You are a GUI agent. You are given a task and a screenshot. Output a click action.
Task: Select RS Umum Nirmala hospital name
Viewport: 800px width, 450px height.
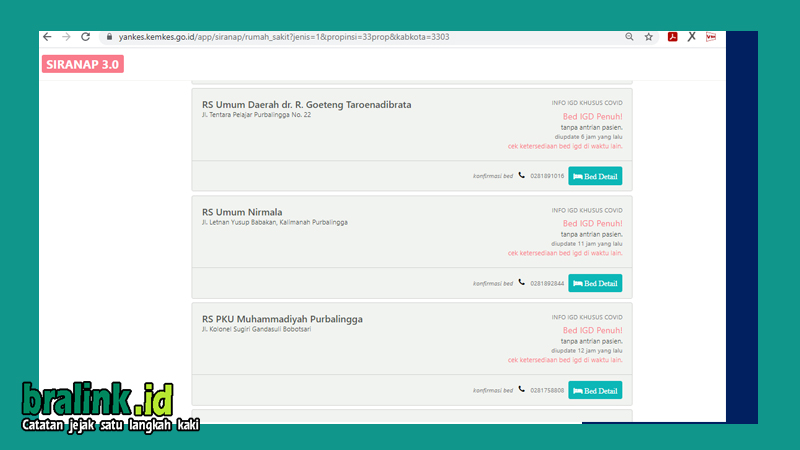[242, 212]
